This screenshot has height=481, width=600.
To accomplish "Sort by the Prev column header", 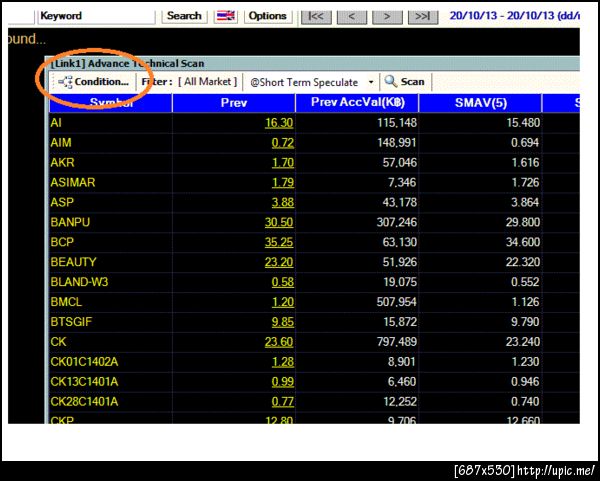I will click(x=234, y=103).
